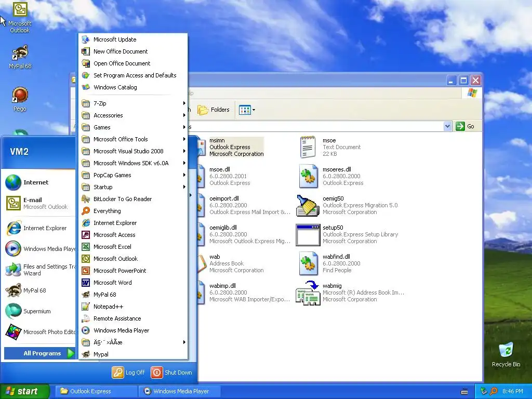The height and width of the screenshot is (399, 532).
Task: Launch the Everything search program
Action: (x=133, y=211)
